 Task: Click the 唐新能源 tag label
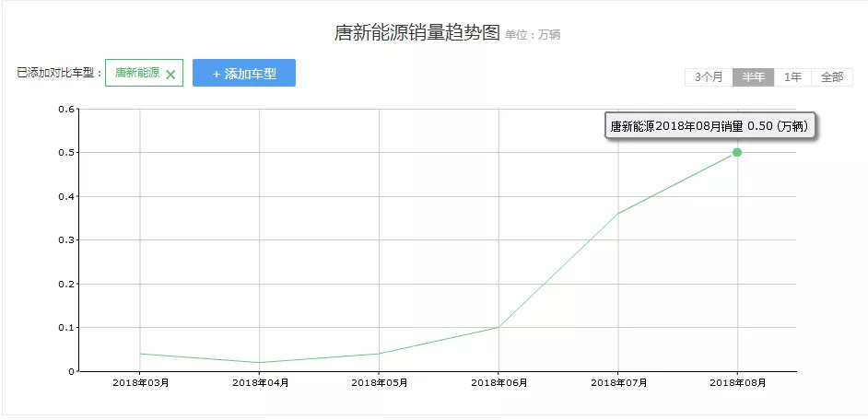tap(137, 73)
